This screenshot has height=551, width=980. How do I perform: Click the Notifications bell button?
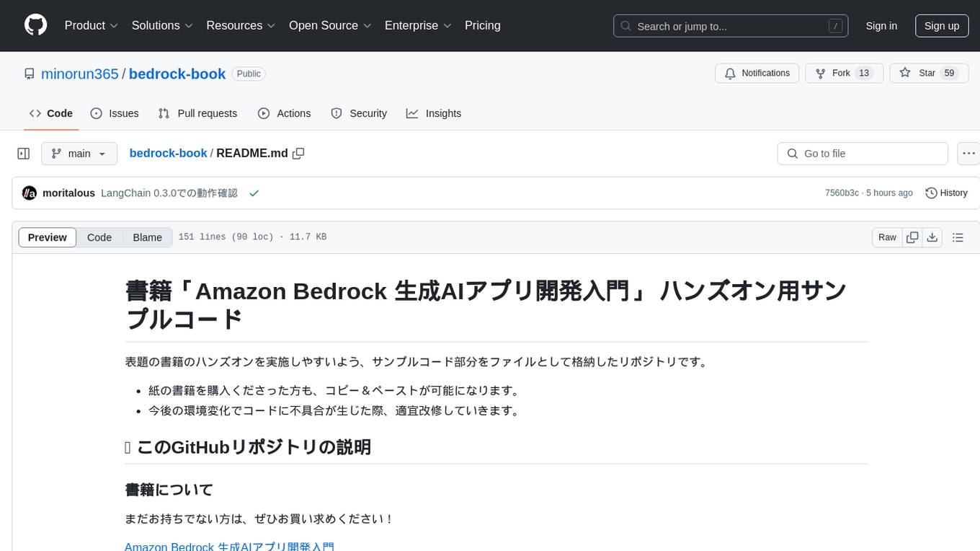(757, 74)
